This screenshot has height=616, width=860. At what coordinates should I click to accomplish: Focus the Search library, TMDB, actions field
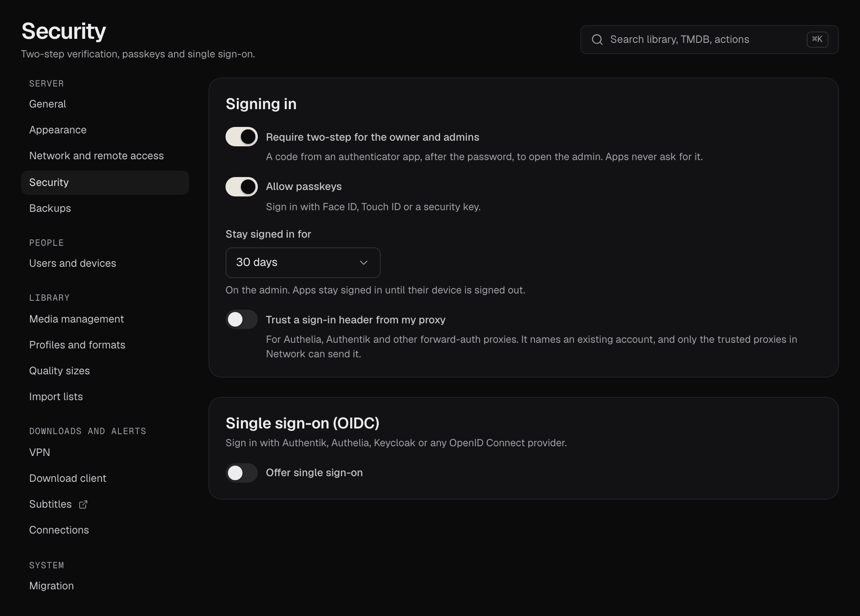click(x=709, y=40)
